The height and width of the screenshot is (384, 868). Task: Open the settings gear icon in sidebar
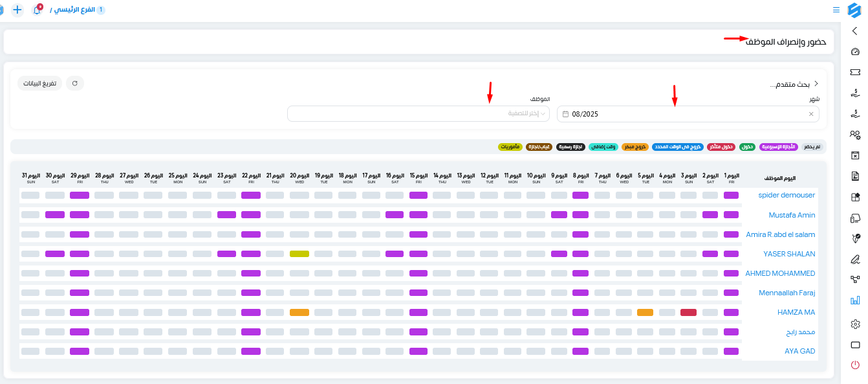854,324
